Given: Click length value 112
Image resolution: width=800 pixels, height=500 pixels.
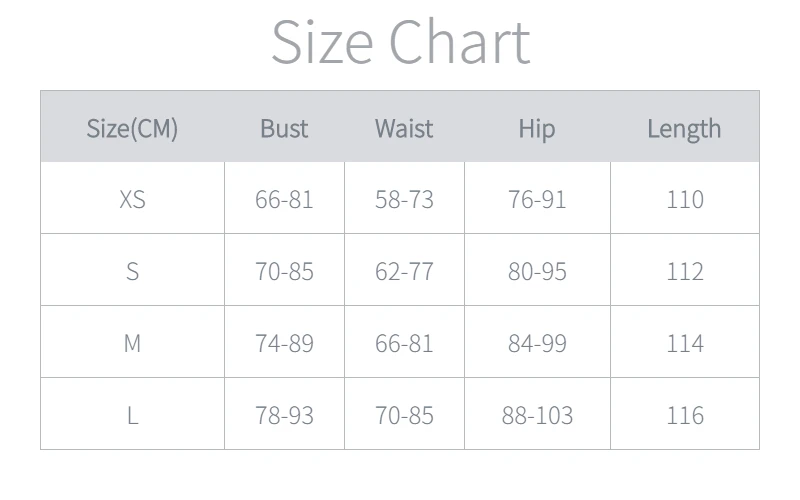Looking at the screenshot, I should click(x=685, y=271).
